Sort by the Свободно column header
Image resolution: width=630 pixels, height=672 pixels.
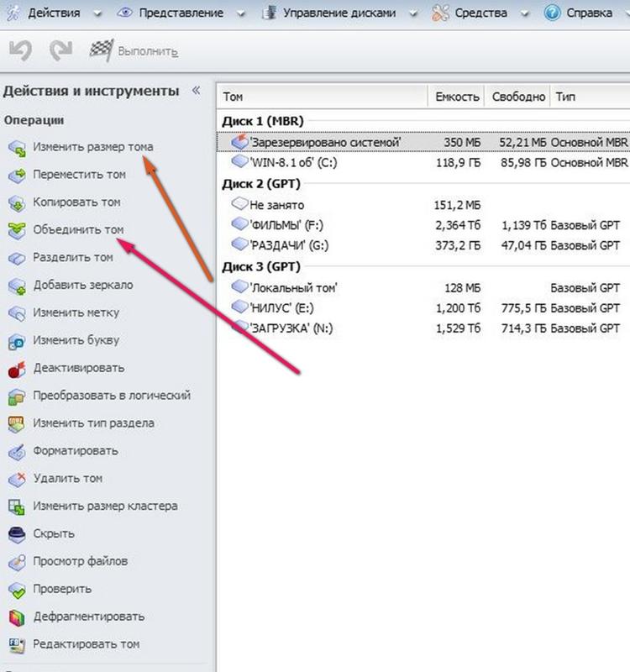click(517, 97)
